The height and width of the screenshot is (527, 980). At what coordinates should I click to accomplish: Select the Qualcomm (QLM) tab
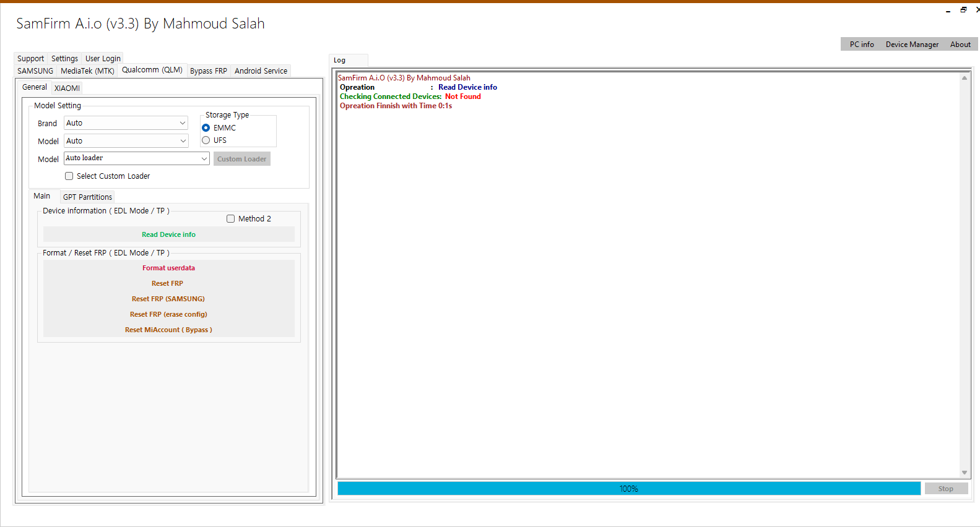152,70
